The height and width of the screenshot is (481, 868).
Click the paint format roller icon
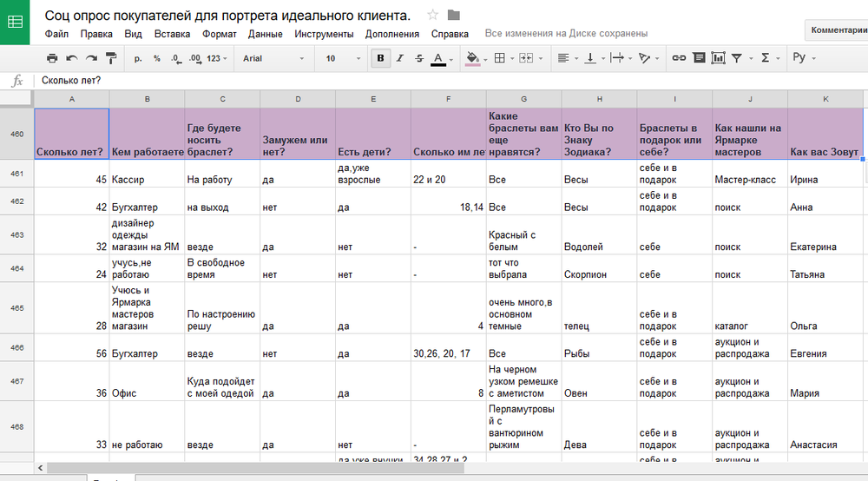(x=111, y=58)
